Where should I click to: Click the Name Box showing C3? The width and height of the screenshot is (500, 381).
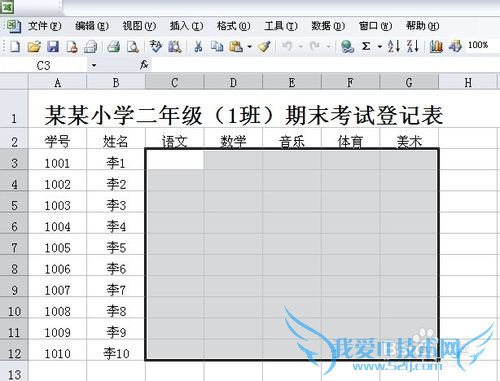[x=44, y=65]
